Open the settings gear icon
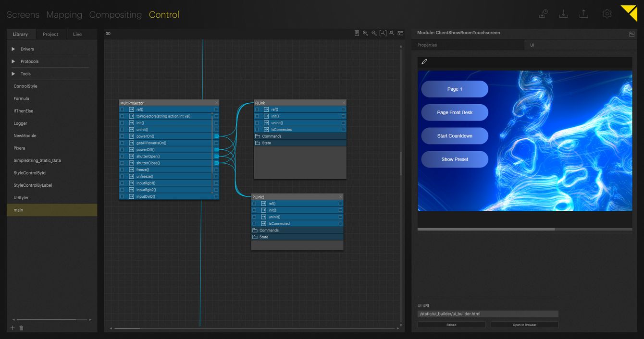This screenshot has height=339, width=644. pos(607,14)
